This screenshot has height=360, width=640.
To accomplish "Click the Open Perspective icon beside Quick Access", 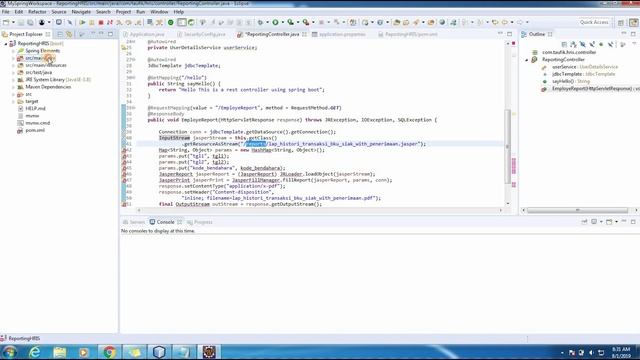I will coord(621,22).
